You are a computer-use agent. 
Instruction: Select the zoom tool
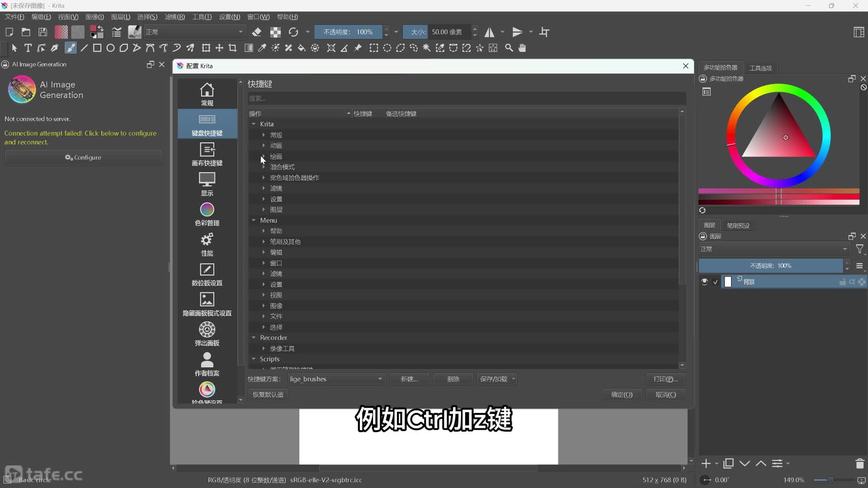point(509,48)
